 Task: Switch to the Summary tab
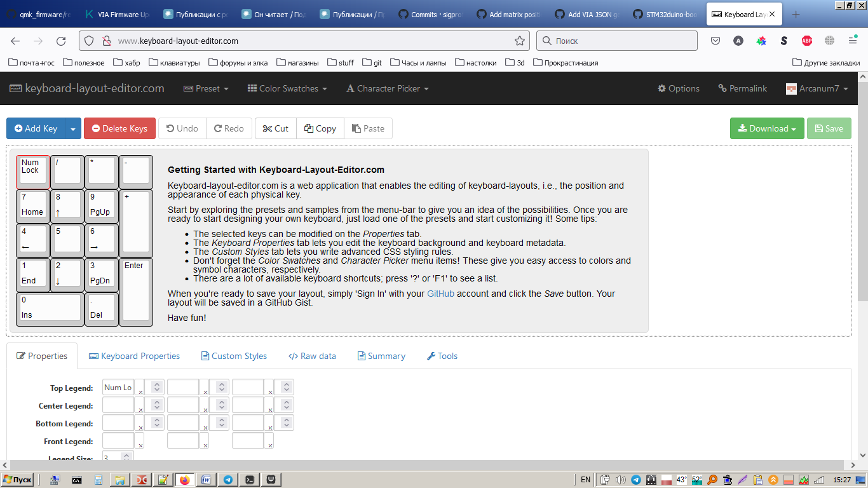click(381, 356)
